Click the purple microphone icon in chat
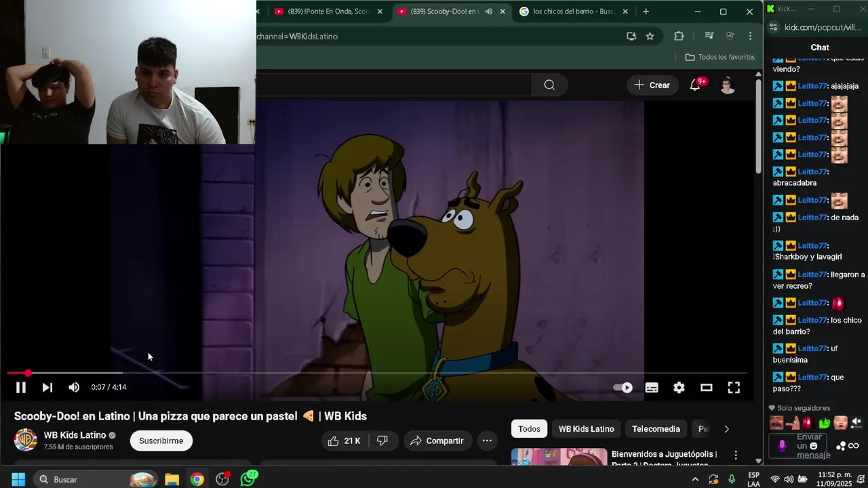868x488 pixels. point(782,446)
